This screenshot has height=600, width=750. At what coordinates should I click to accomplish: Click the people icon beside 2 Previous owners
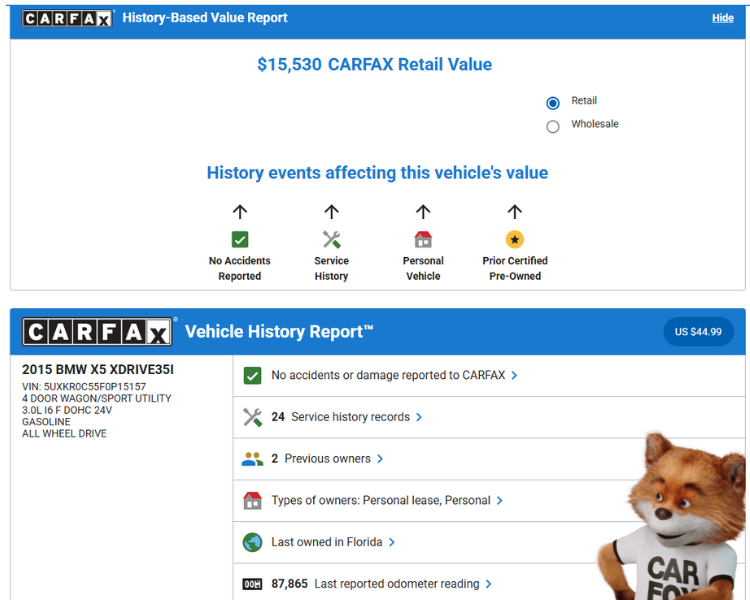point(252,459)
